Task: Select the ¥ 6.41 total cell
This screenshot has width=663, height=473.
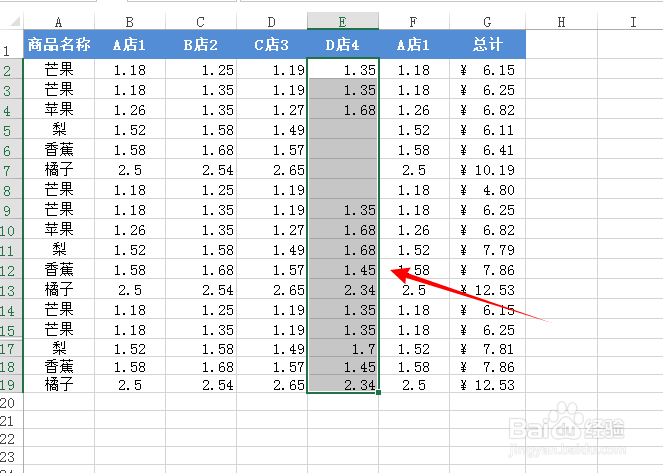Action: pyautogui.click(x=488, y=149)
